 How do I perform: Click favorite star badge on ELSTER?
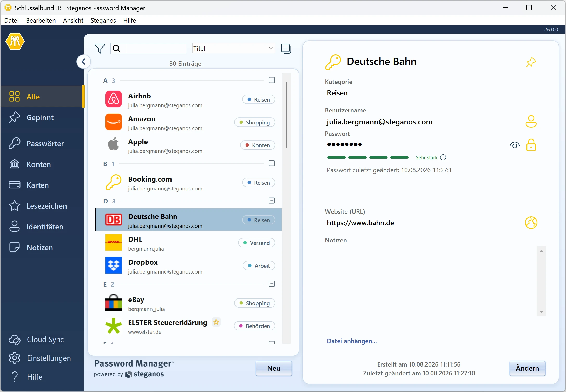[x=216, y=322]
